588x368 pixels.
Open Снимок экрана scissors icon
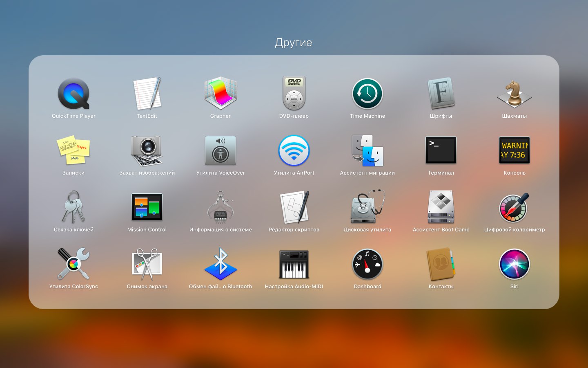147,264
